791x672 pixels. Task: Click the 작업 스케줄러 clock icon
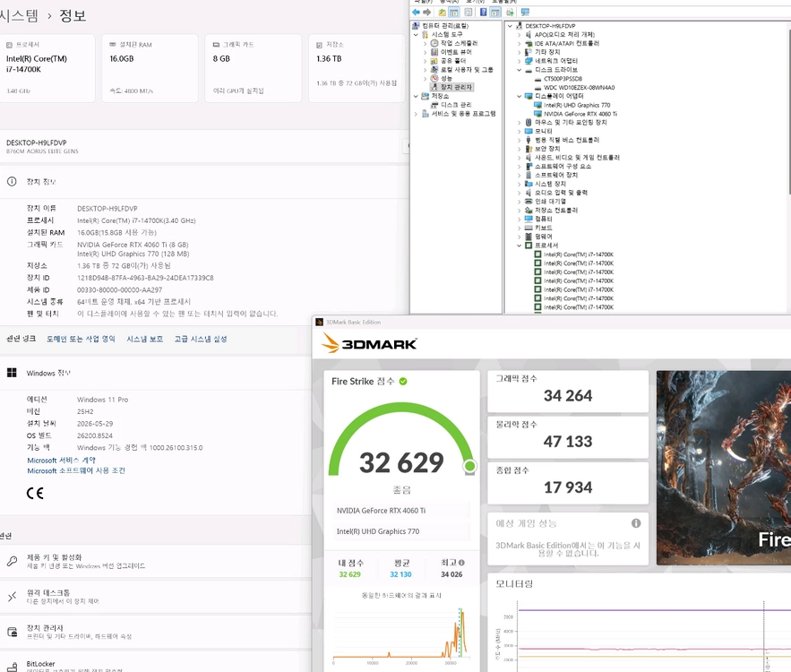click(x=434, y=43)
